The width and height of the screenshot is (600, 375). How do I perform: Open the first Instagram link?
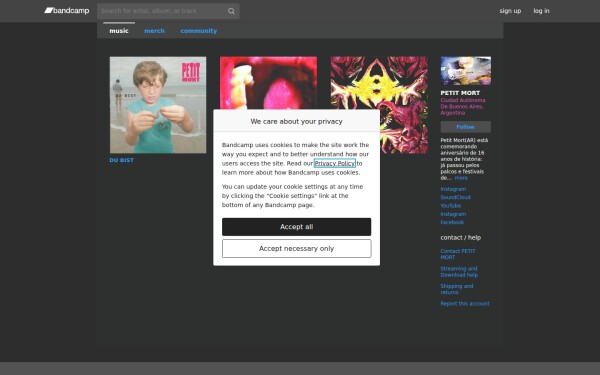tap(453, 189)
